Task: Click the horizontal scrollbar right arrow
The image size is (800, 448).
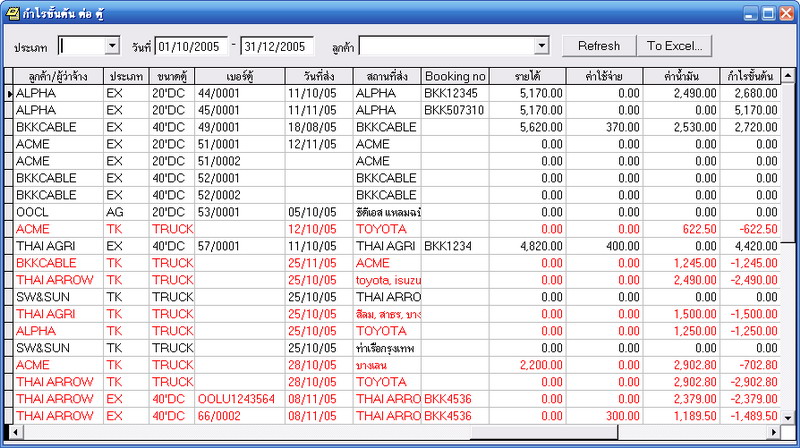Action: pos(774,432)
